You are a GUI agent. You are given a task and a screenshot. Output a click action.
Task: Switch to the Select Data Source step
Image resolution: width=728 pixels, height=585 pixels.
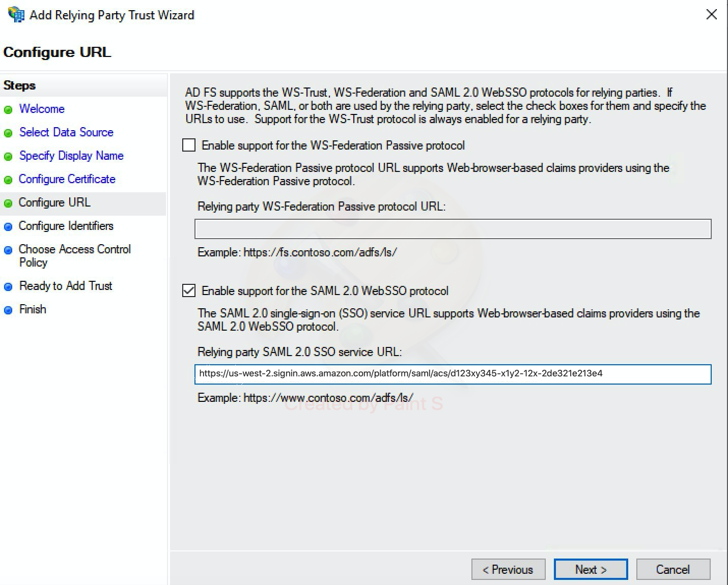66,132
